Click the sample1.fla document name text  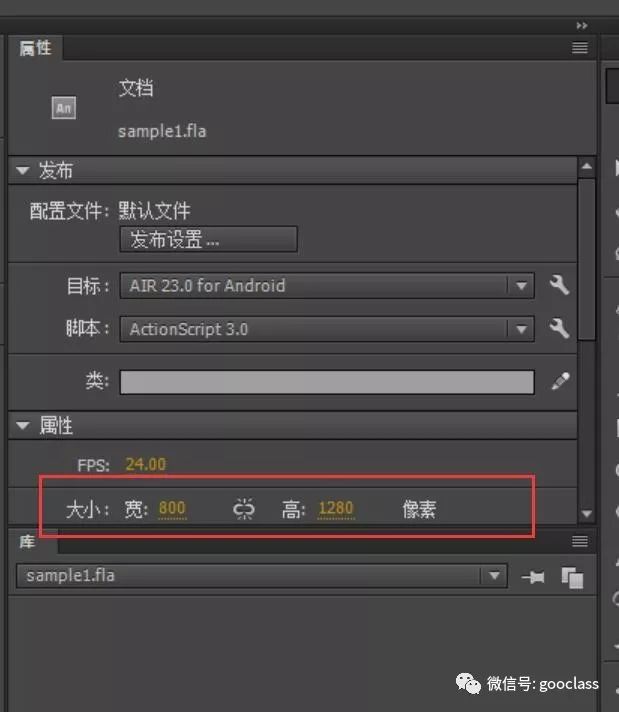click(x=162, y=131)
